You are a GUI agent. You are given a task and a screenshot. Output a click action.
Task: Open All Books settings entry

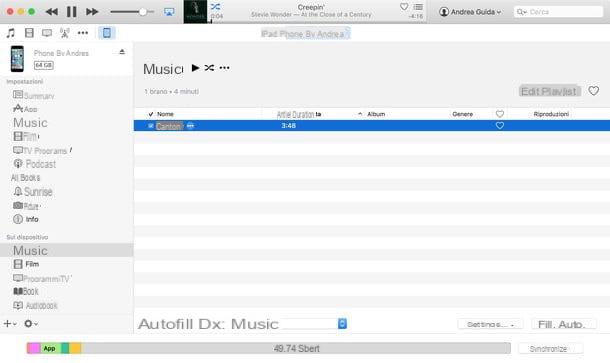point(26,178)
